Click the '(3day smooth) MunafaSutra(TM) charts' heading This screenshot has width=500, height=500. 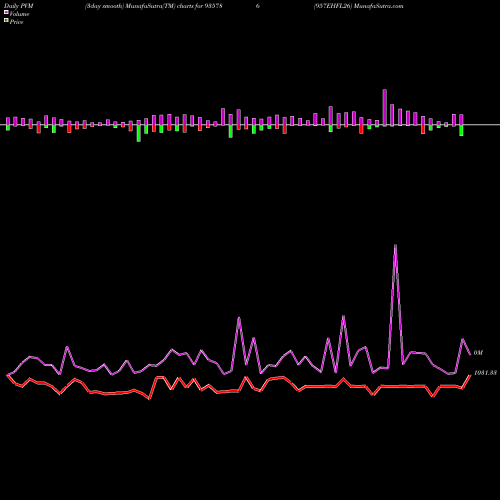coord(139,6)
